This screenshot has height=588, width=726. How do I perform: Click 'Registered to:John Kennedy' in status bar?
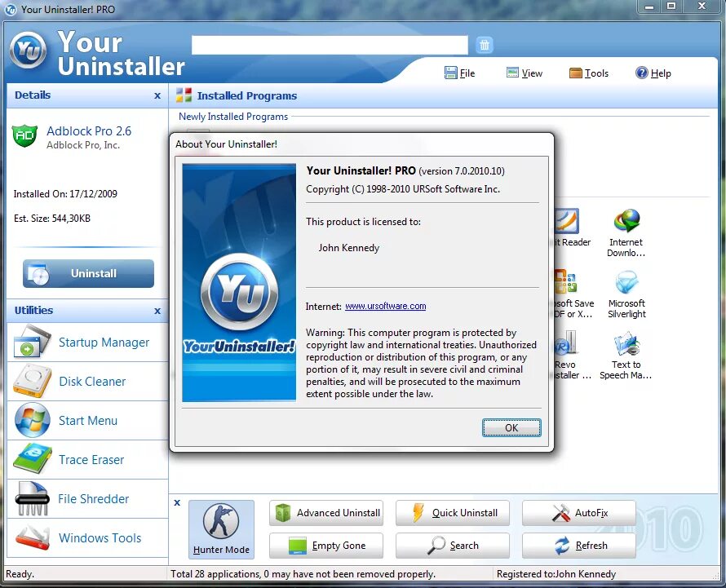tap(556, 574)
